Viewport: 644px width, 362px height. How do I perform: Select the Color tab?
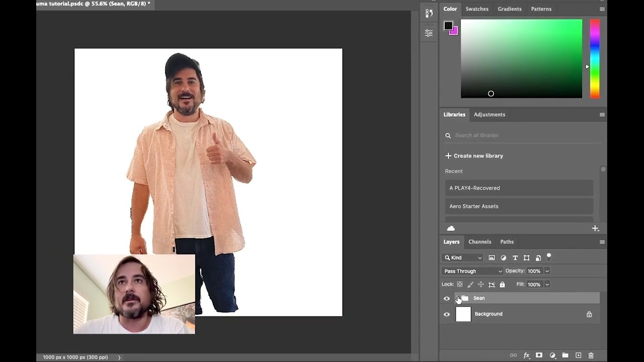(450, 9)
